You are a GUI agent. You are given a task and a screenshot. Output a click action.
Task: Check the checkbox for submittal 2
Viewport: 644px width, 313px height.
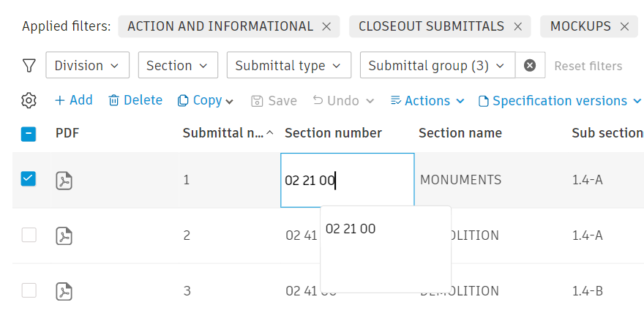tap(29, 235)
